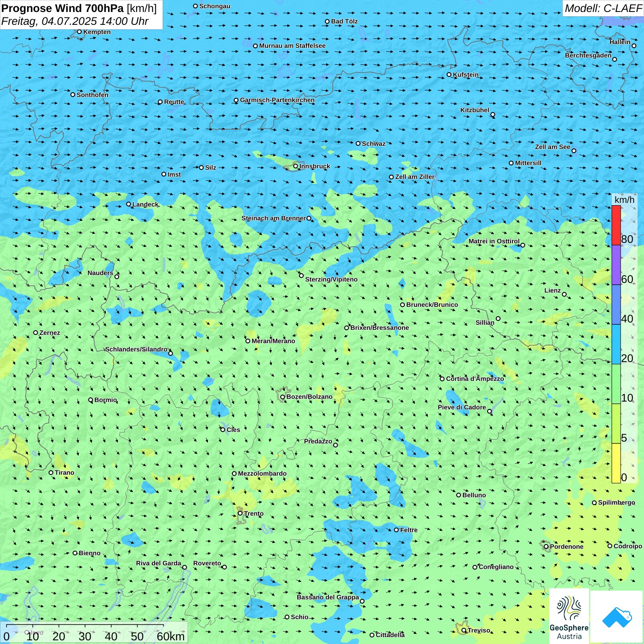The width and height of the screenshot is (644, 644).
Task: Click the GeoSphere Austria logo
Action: (569, 617)
